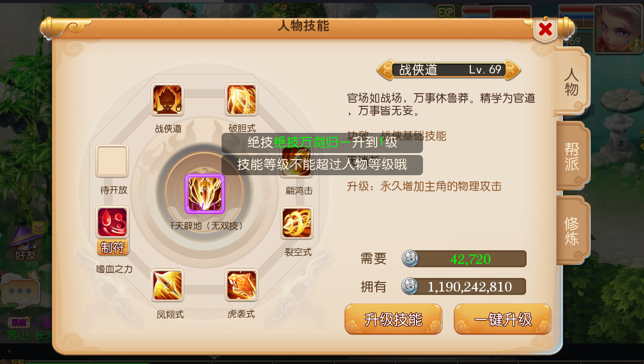This screenshot has width=644, height=364.
Task: Click the 制符 button
Action: (113, 247)
